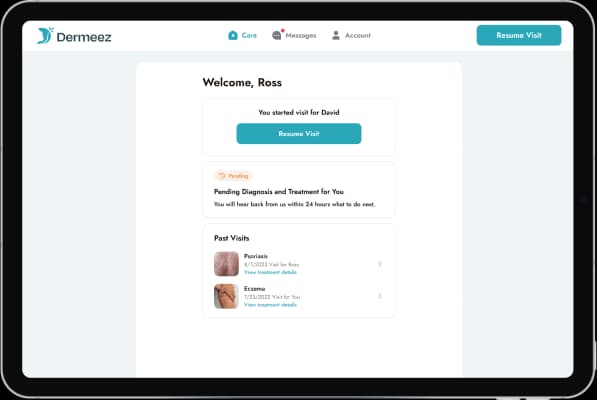This screenshot has height=400, width=597.
Task: Expand the Eczema visit chevron
Action: (x=380, y=296)
